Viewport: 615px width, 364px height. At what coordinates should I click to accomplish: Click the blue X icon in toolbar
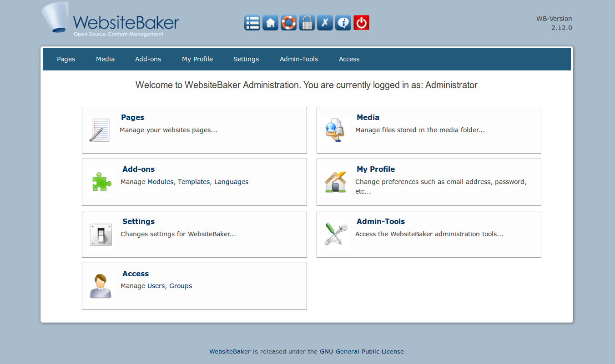pos(325,23)
